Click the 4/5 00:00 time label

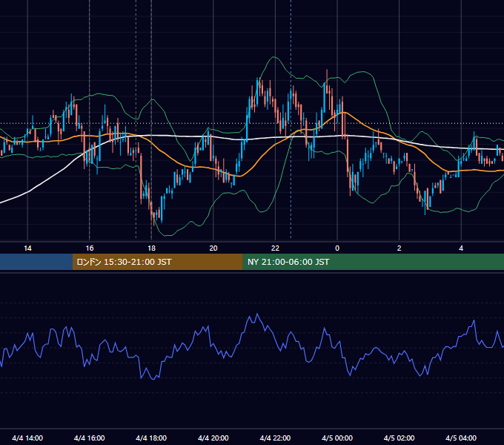click(x=337, y=438)
